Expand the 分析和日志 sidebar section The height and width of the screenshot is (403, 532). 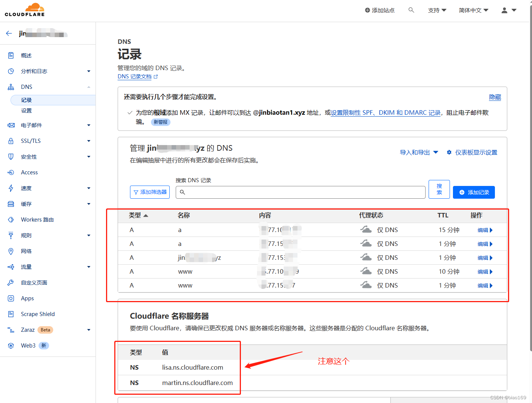(x=89, y=71)
